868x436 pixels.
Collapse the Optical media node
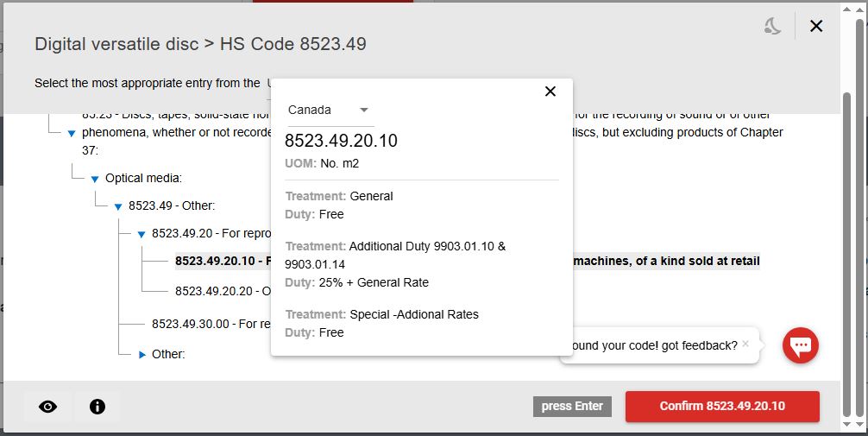click(x=95, y=179)
